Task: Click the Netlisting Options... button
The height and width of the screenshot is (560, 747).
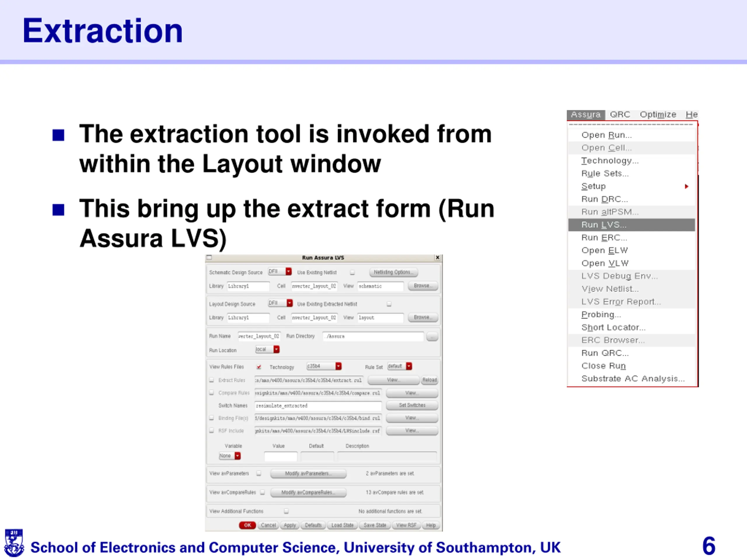Action: click(393, 272)
